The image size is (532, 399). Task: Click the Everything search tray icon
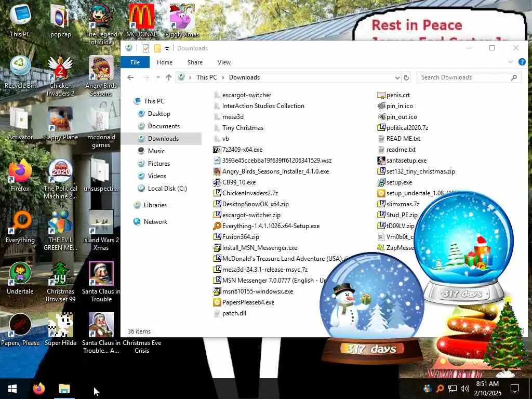tap(440, 389)
